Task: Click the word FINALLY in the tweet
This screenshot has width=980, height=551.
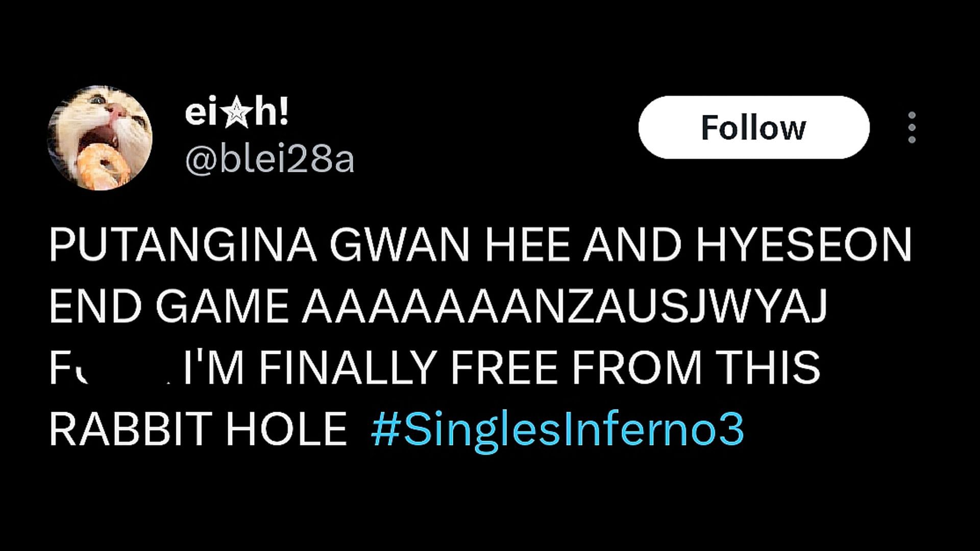Action: [347, 368]
